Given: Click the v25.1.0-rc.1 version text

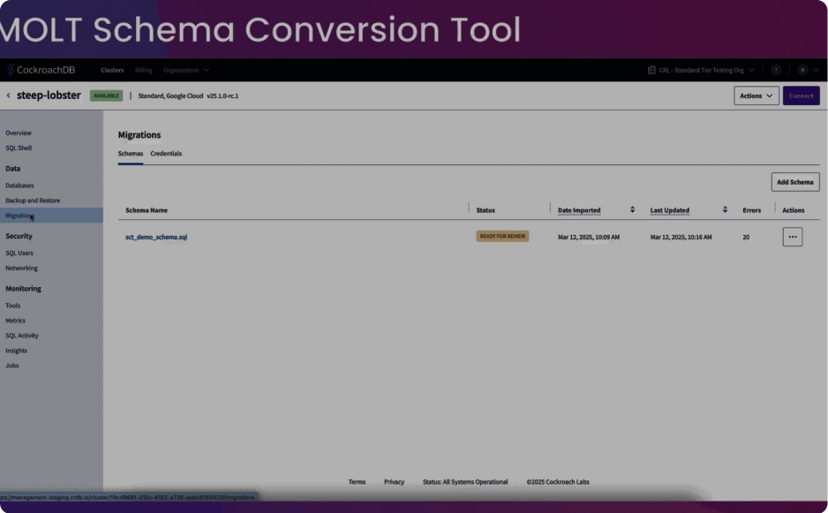Looking at the screenshot, I should [222, 96].
